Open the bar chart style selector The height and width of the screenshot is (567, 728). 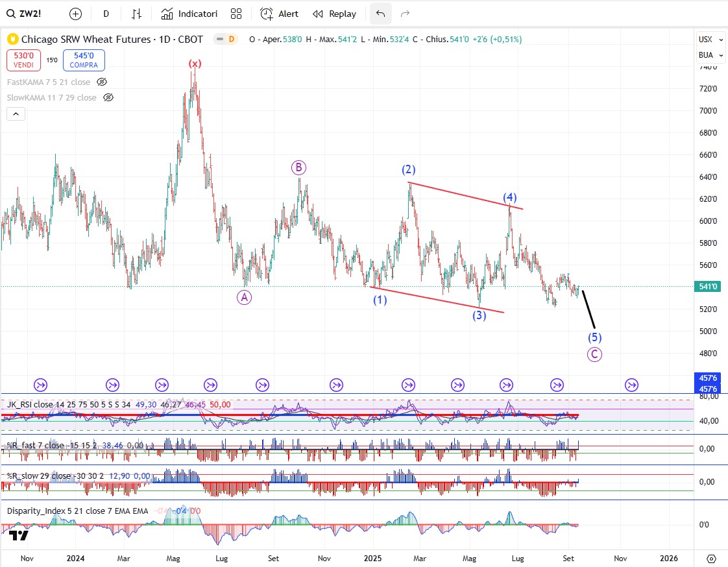point(137,14)
